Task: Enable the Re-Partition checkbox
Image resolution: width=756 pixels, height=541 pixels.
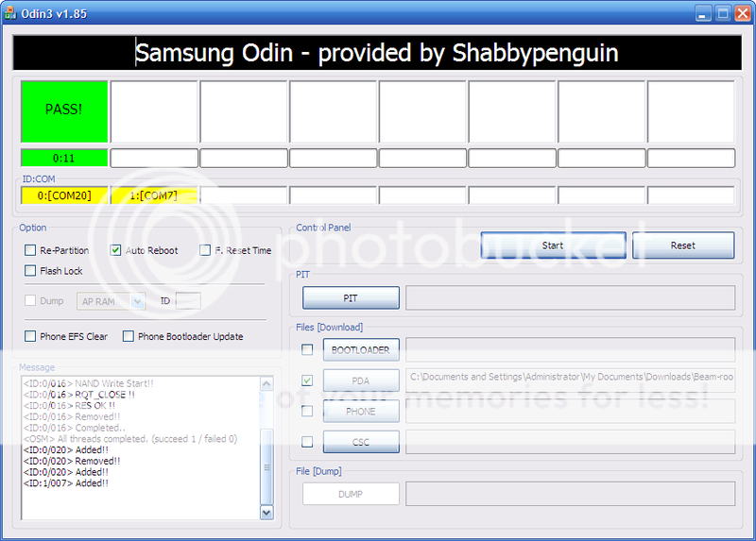Action: (30, 250)
